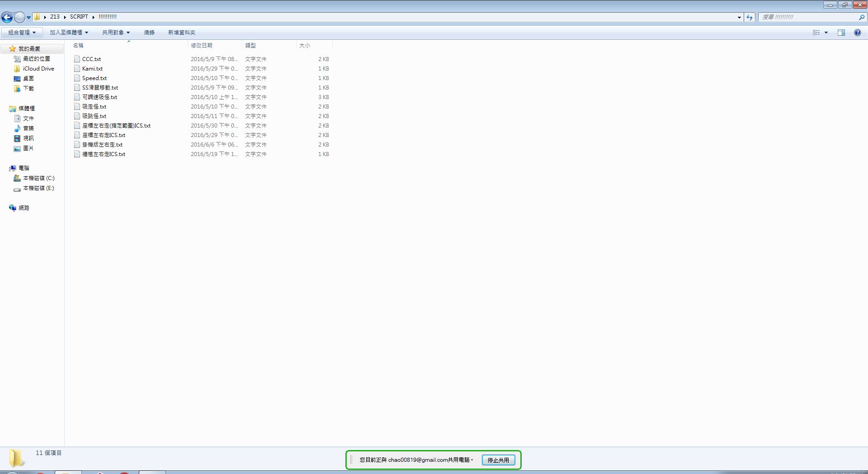The image size is (868, 474).
Task: Select 電腦 in navigation pane
Action: tap(24, 168)
